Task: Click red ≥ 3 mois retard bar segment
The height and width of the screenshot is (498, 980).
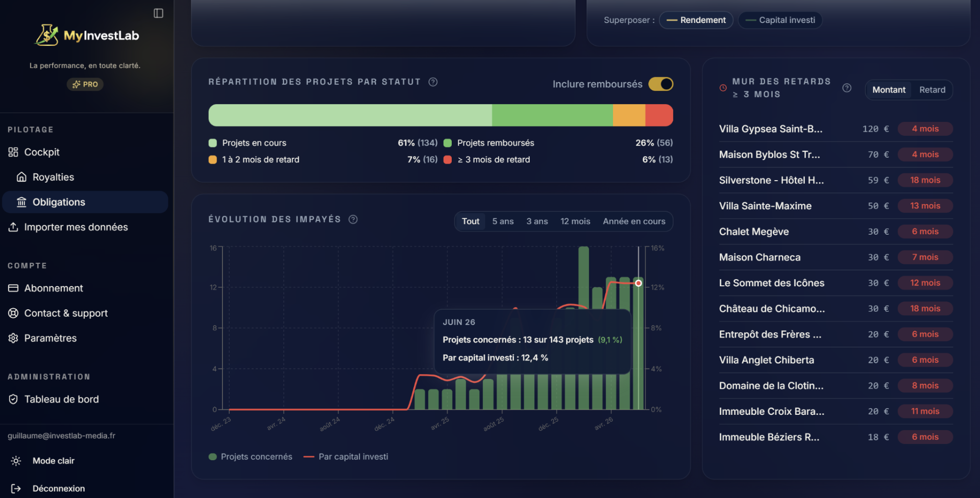Action: click(x=659, y=115)
